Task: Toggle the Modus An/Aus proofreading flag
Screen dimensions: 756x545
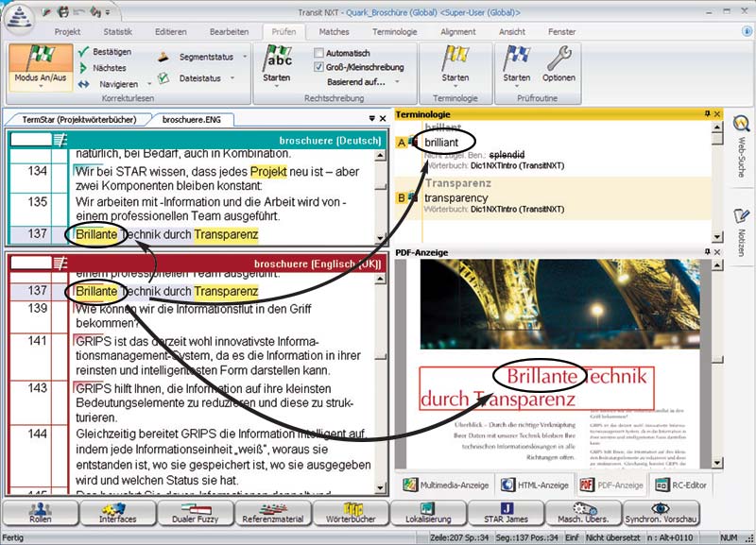Action: [x=41, y=66]
